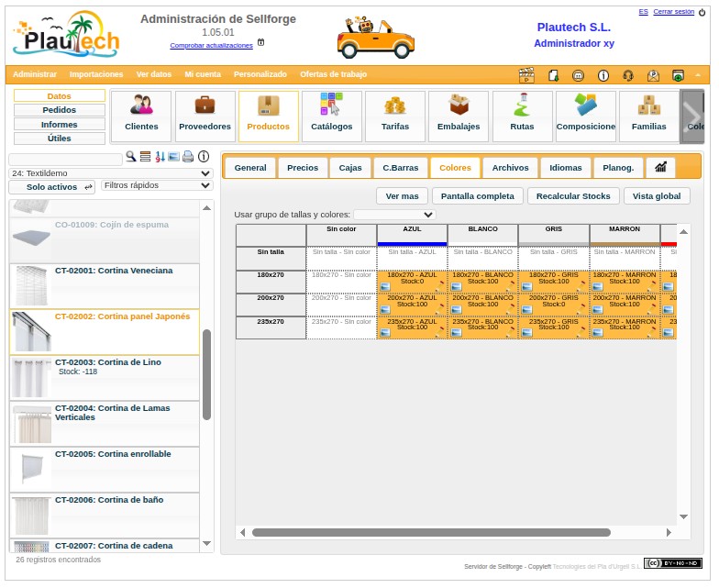Click the video clapperboard tutorials icon
The height and width of the screenshot is (588, 719).
click(x=526, y=75)
